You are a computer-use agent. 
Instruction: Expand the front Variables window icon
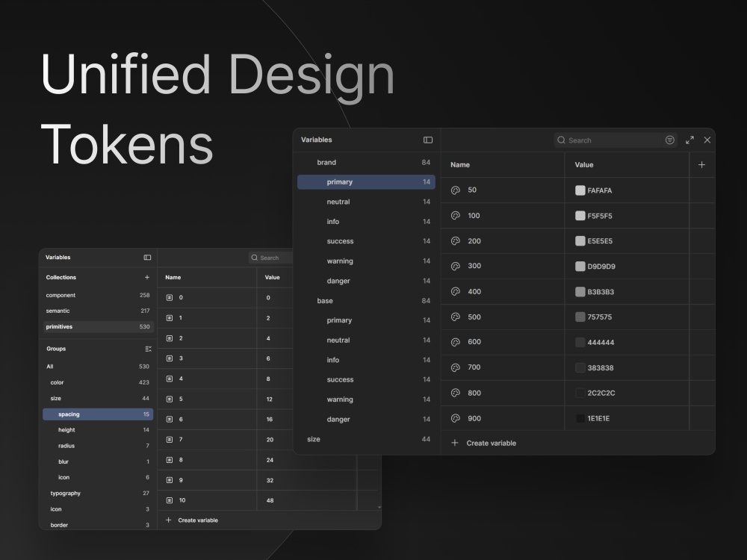[689, 140]
